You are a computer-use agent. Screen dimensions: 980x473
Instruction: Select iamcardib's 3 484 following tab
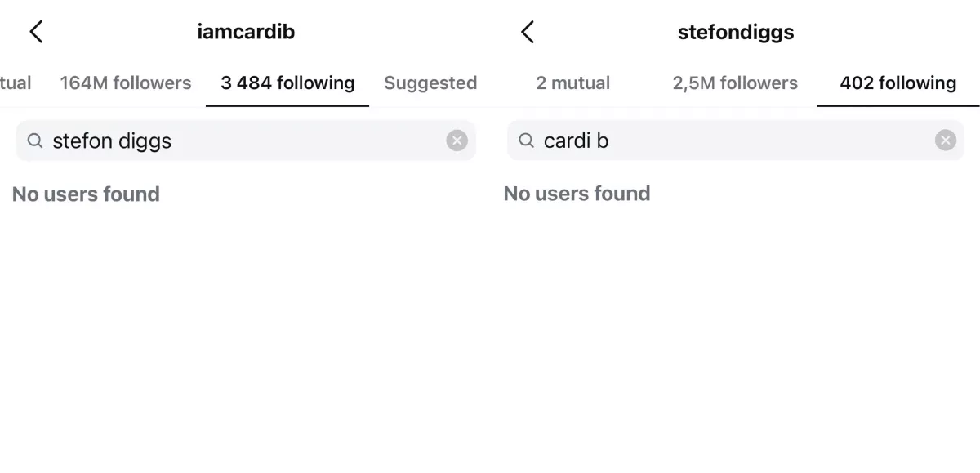287,83
